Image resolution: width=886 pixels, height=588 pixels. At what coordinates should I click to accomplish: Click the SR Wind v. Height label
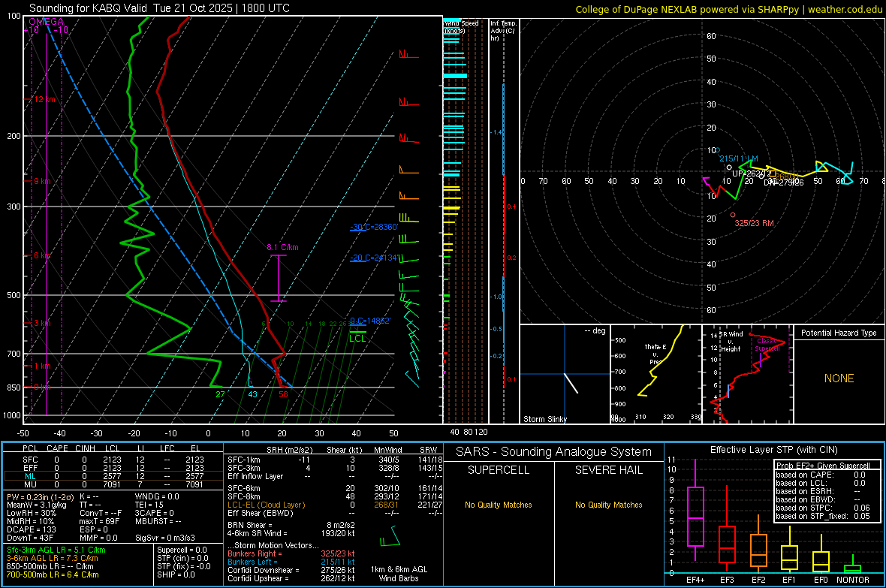point(731,342)
